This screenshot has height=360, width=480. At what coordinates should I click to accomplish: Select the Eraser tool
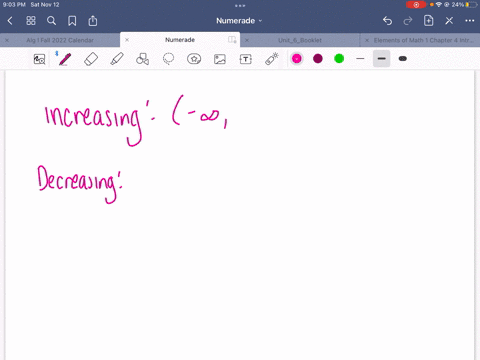coord(91,59)
